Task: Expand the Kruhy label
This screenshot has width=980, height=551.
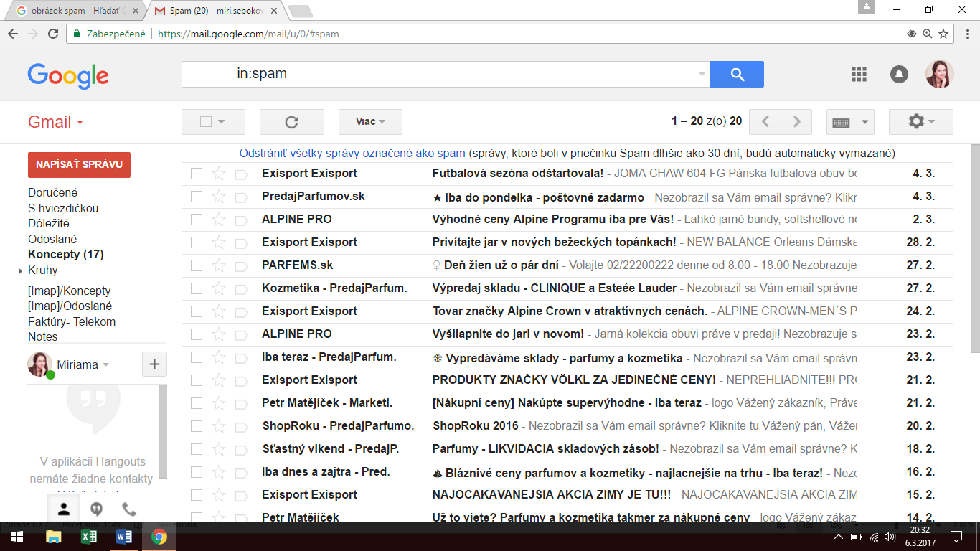Action: pos(20,271)
